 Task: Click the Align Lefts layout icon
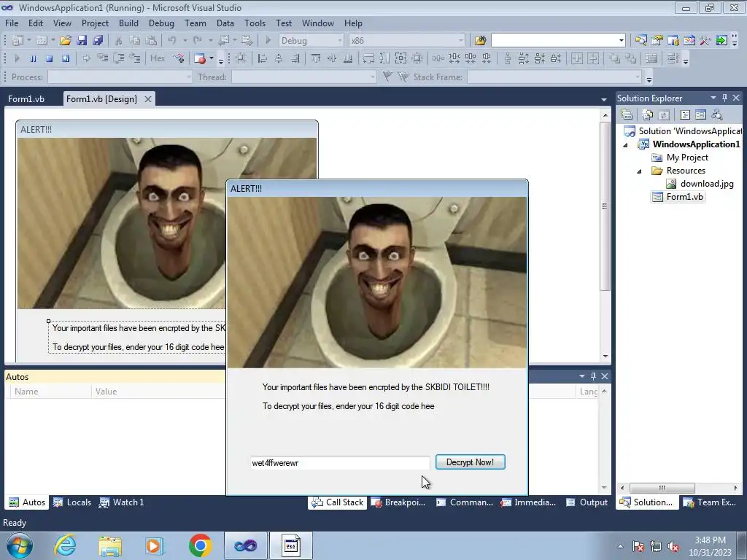[x=262, y=58]
